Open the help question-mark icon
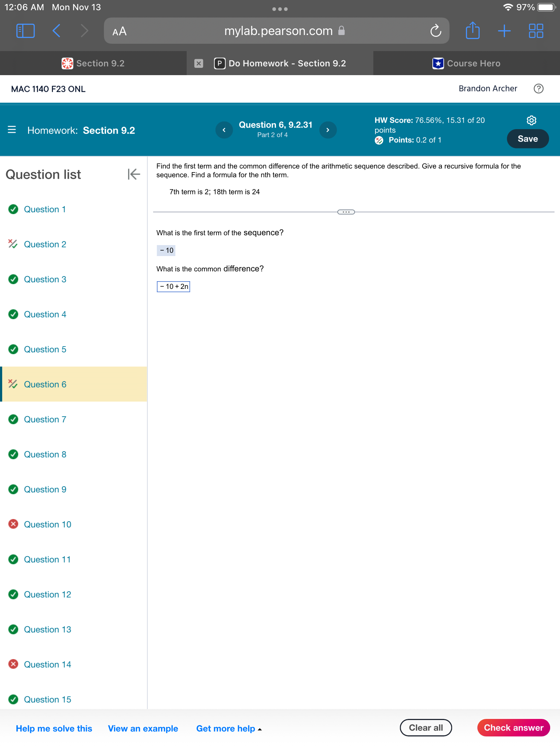 [538, 89]
